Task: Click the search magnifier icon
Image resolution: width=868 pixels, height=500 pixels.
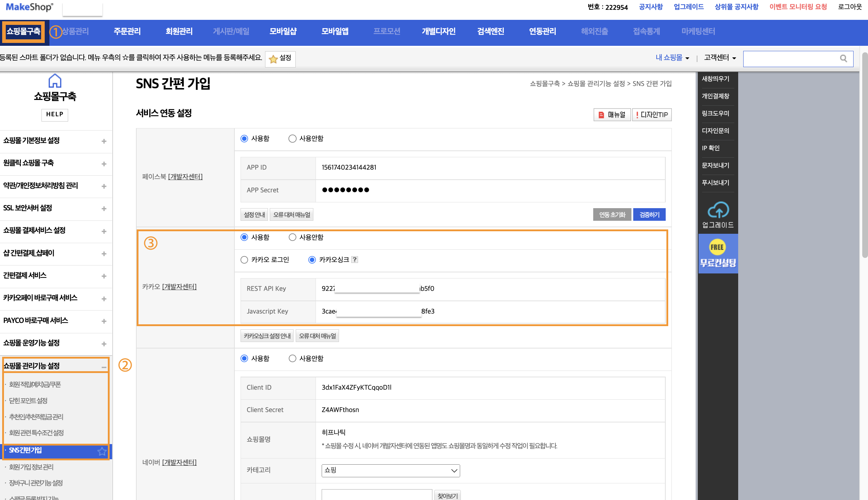Action: tap(843, 58)
